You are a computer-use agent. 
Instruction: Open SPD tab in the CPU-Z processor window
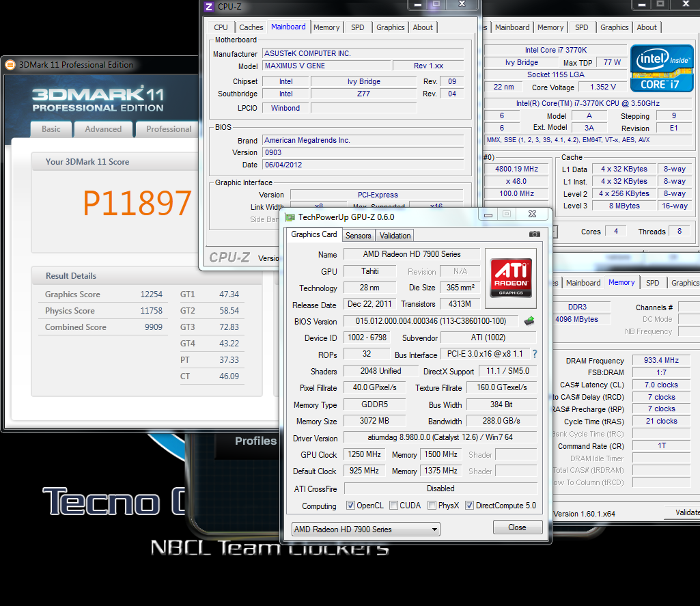[x=581, y=27]
